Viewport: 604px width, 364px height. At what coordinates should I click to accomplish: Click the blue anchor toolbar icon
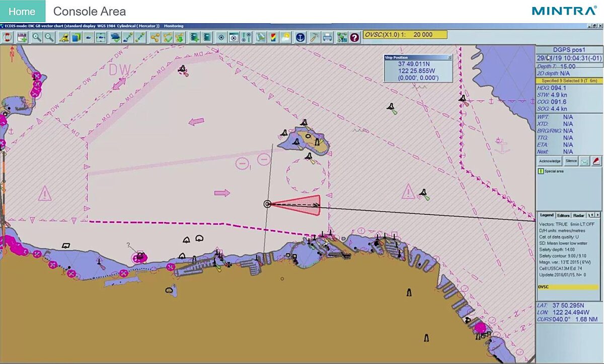coord(300,37)
